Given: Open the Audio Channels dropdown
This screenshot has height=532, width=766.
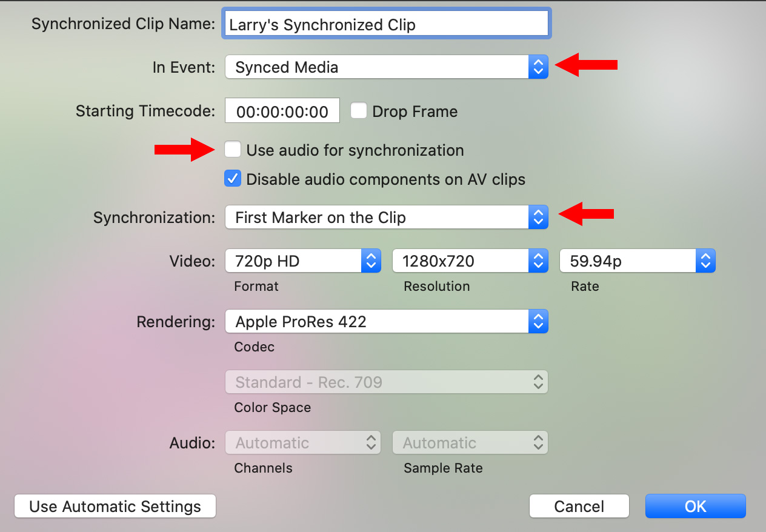Looking at the screenshot, I should [303, 443].
